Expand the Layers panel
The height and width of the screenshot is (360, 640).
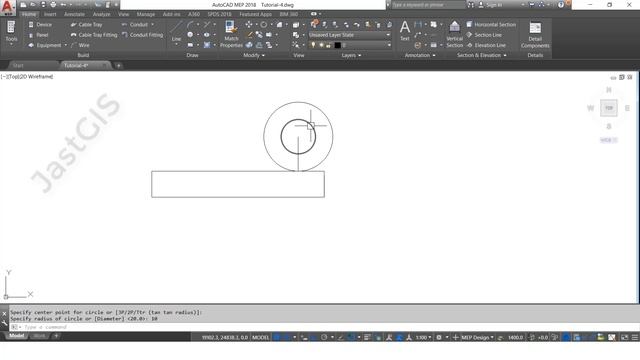pos(351,55)
